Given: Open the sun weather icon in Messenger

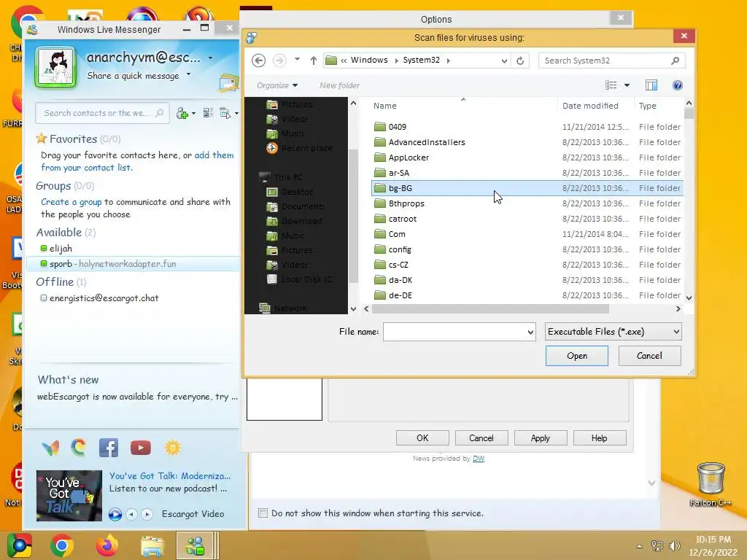Looking at the screenshot, I should pyautogui.click(x=172, y=448).
